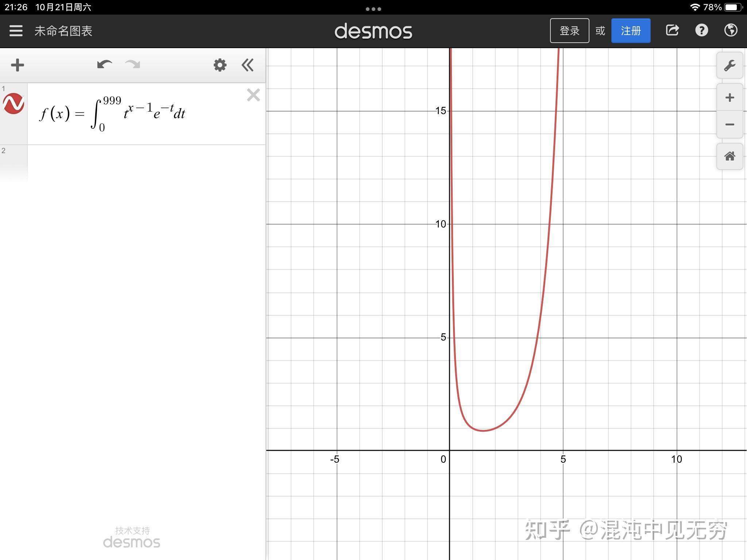
Task: Open the help question mark menu
Action: point(701,30)
